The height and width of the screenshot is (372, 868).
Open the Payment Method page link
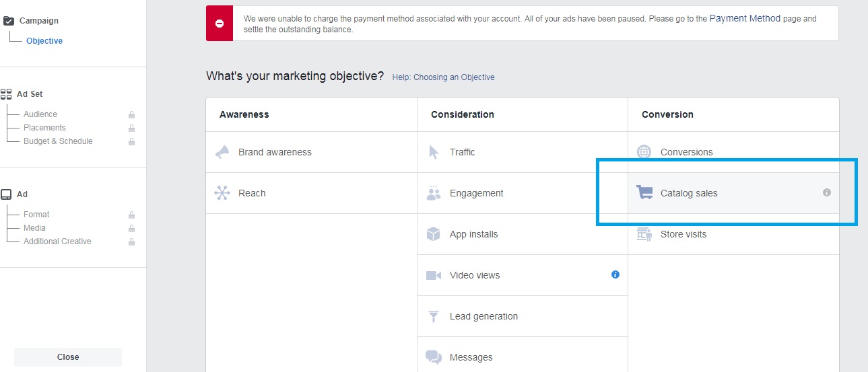pyautogui.click(x=745, y=19)
